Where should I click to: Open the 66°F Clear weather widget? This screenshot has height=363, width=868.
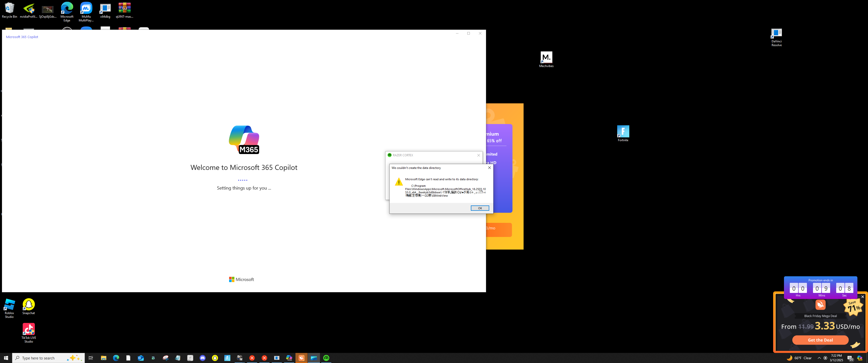(x=799, y=358)
